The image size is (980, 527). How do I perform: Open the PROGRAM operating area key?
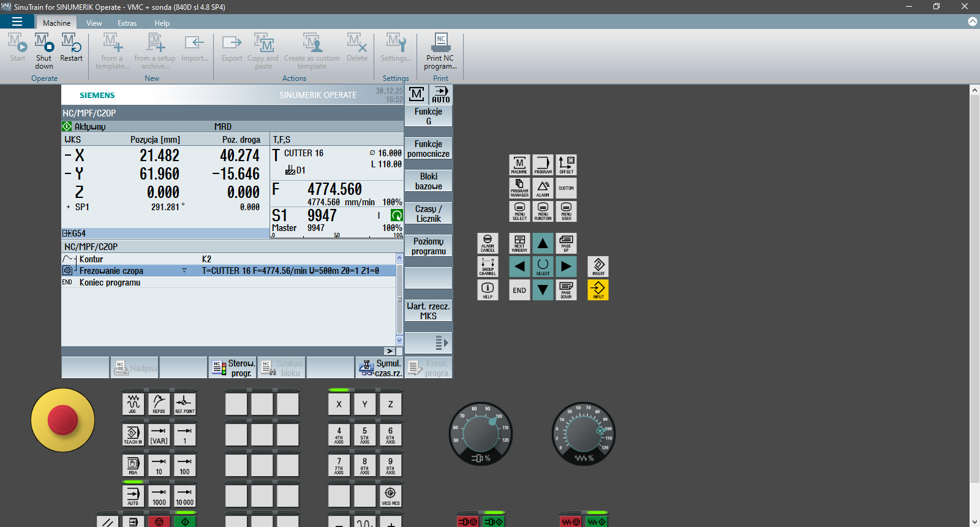543,165
